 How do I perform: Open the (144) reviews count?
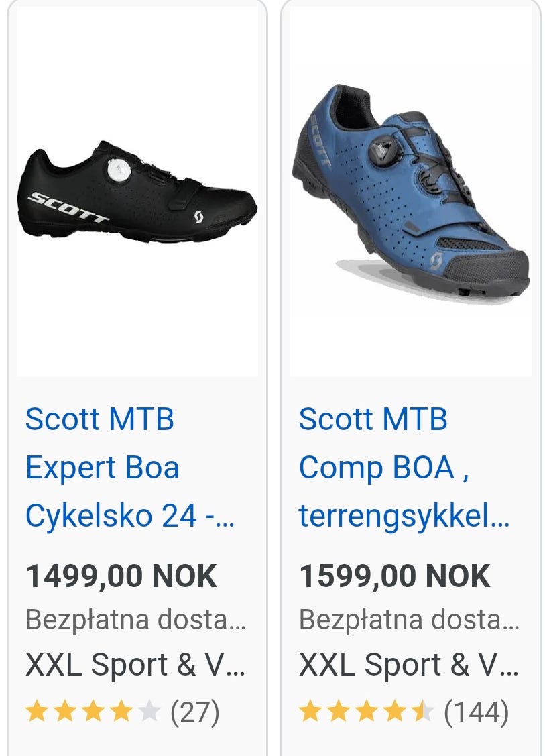[477, 712]
